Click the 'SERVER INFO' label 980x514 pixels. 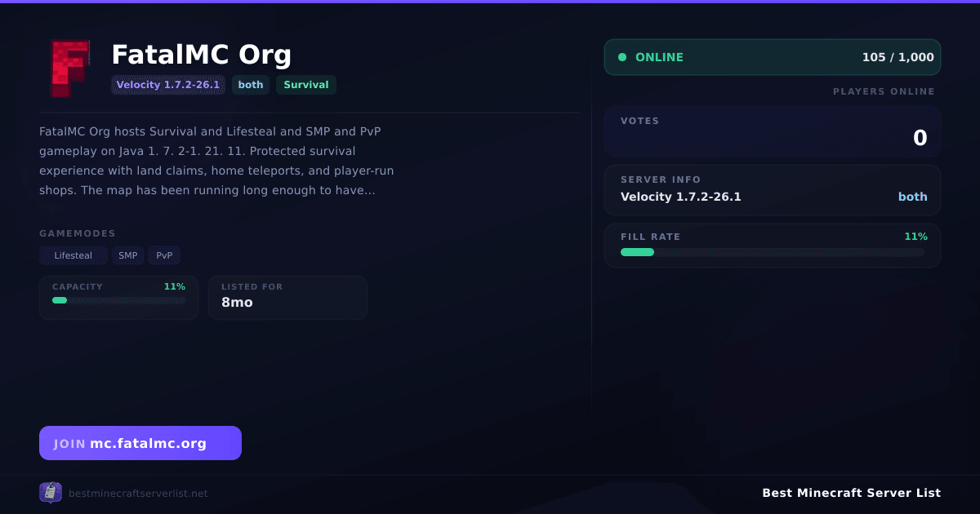point(661,179)
